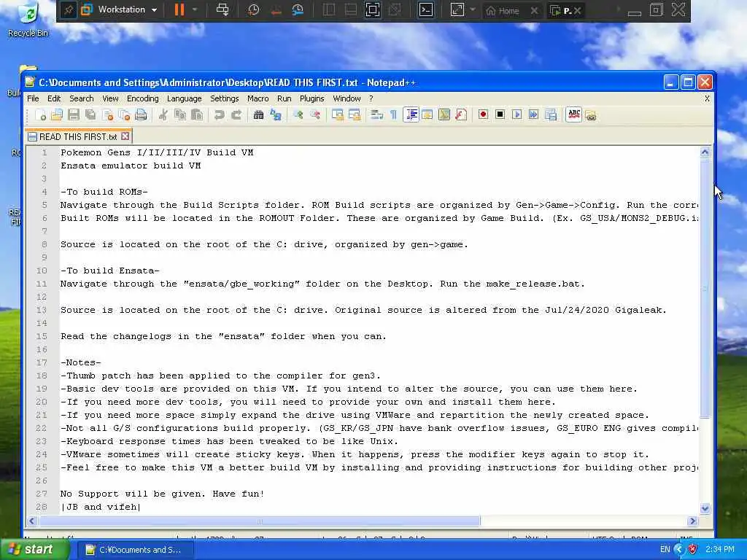Screen dimensions: 747x560
Task: Click the Close All toolbar icon
Action: (124, 114)
